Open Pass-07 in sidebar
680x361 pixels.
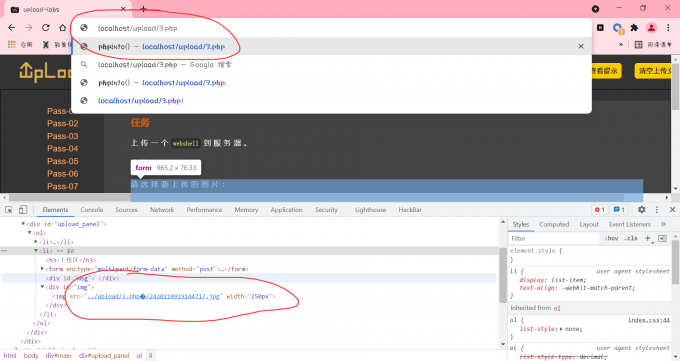point(63,187)
